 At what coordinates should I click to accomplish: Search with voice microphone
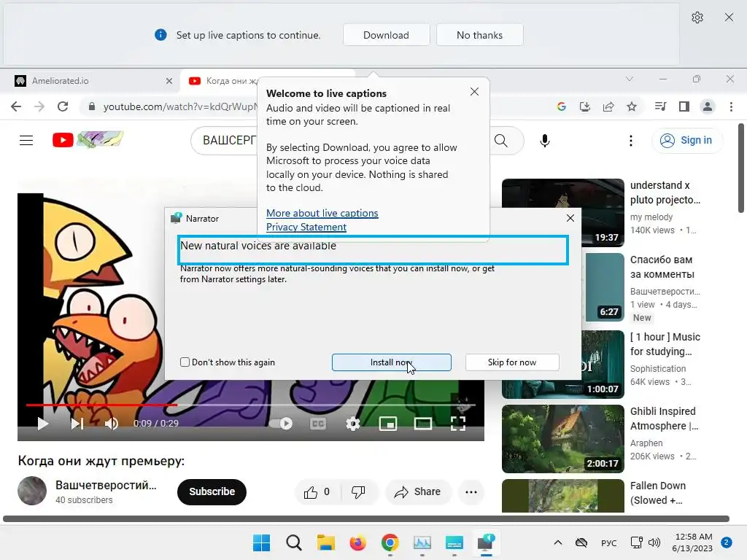pos(545,141)
